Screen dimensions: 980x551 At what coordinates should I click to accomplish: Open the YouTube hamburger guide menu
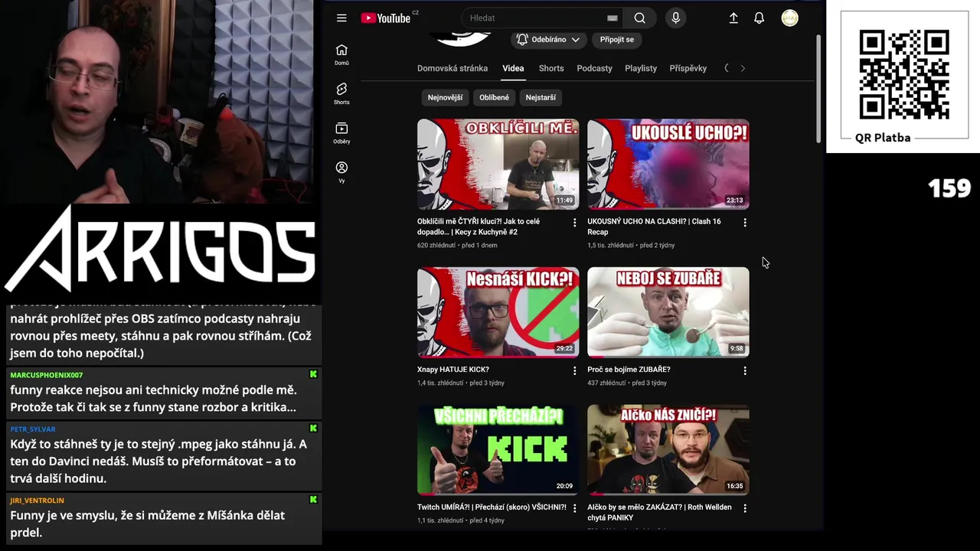(341, 18)
